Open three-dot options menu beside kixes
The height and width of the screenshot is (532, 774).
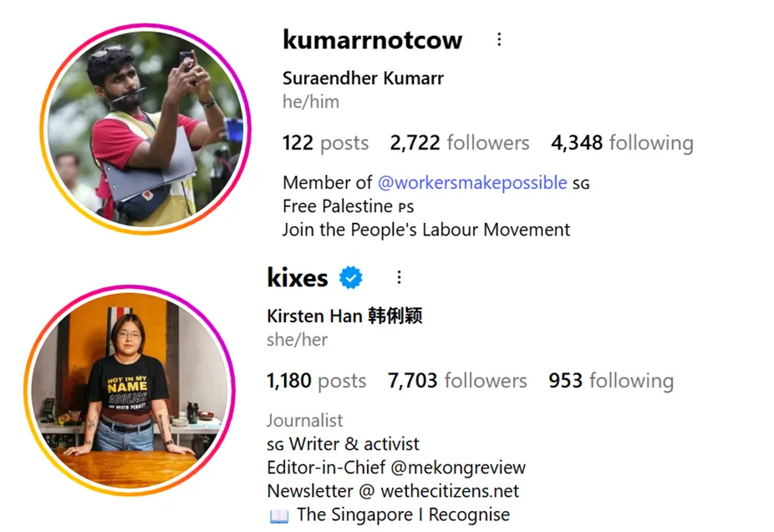pos(399,277)
